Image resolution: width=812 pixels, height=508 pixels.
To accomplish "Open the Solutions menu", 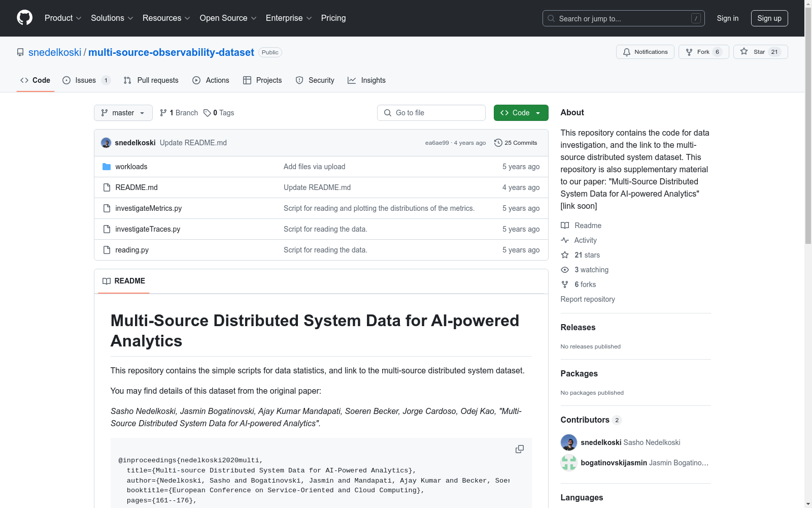I will [x=112, y=18].
